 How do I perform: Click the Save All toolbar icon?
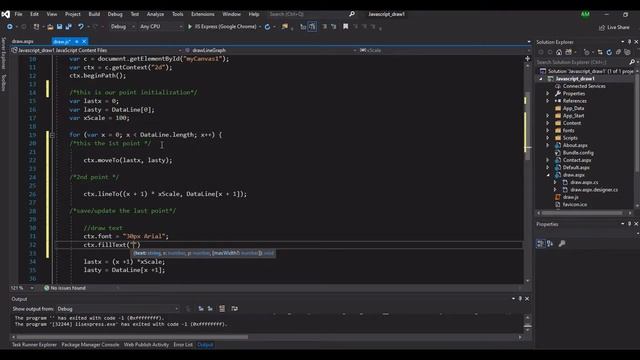pos(69,27)
